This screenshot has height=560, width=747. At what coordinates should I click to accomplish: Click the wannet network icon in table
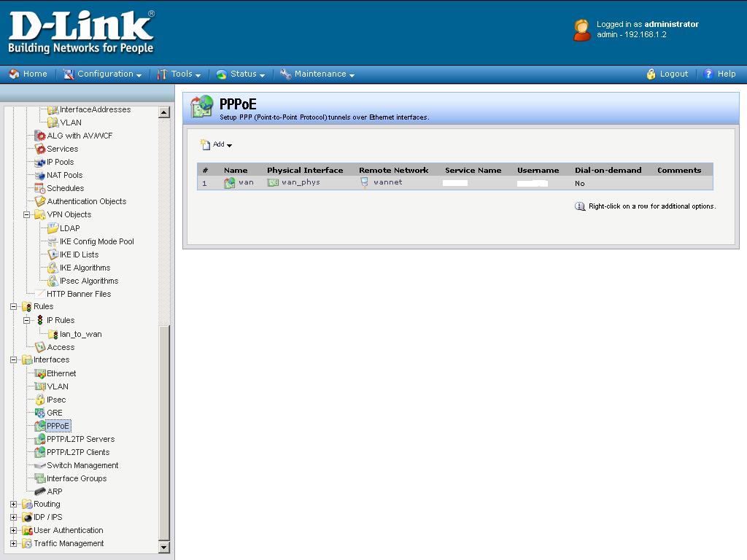pyautogui.click(x=365, y=182)
